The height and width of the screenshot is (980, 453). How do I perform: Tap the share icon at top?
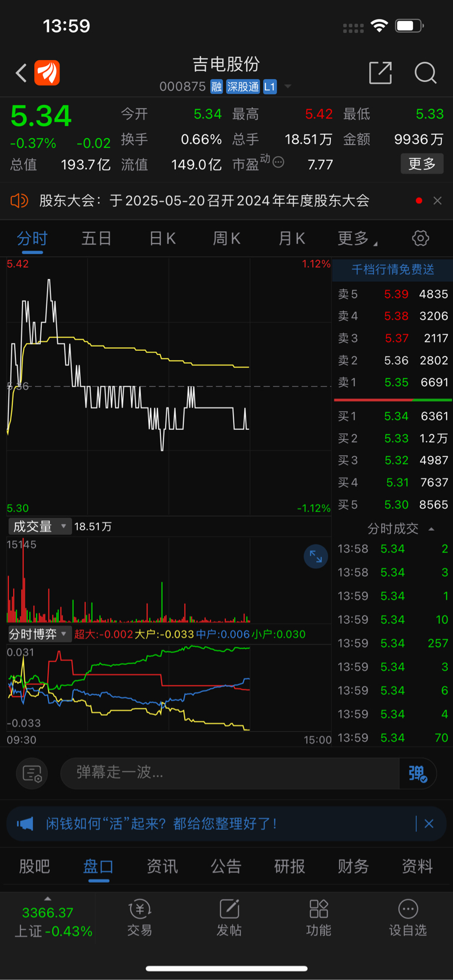380,73
